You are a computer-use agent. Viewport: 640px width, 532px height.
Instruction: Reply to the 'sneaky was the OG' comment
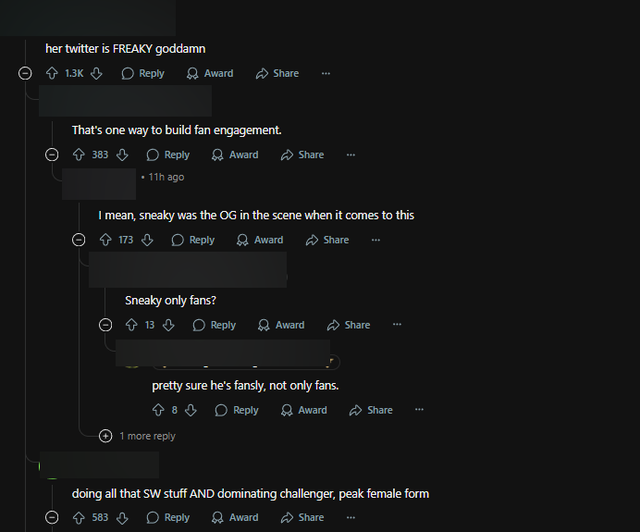[193, 240]
